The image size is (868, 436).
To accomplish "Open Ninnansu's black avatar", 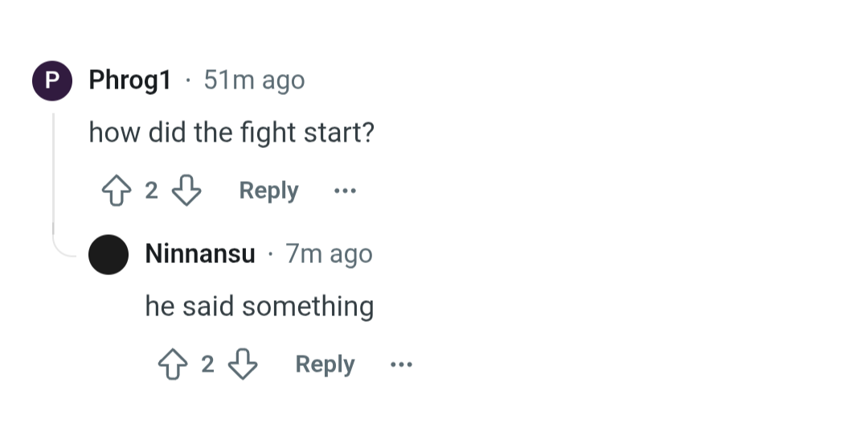I will pos(108,254).
